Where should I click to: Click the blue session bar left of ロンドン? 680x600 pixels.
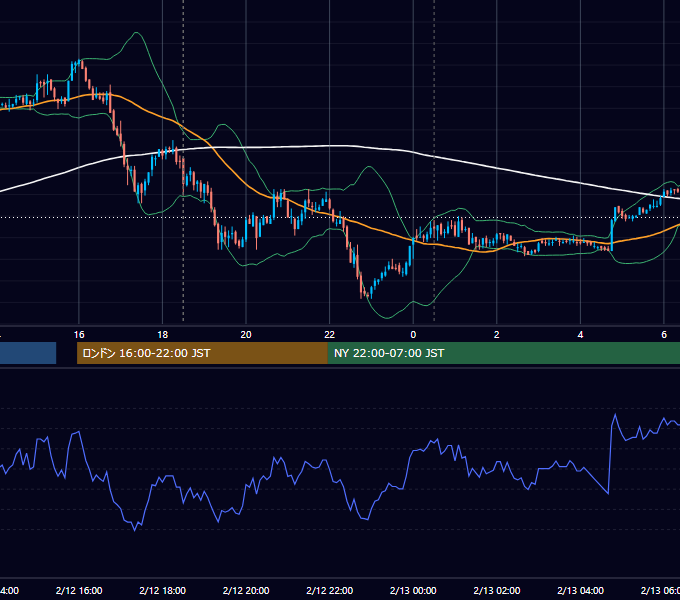[x=28, y=353]
